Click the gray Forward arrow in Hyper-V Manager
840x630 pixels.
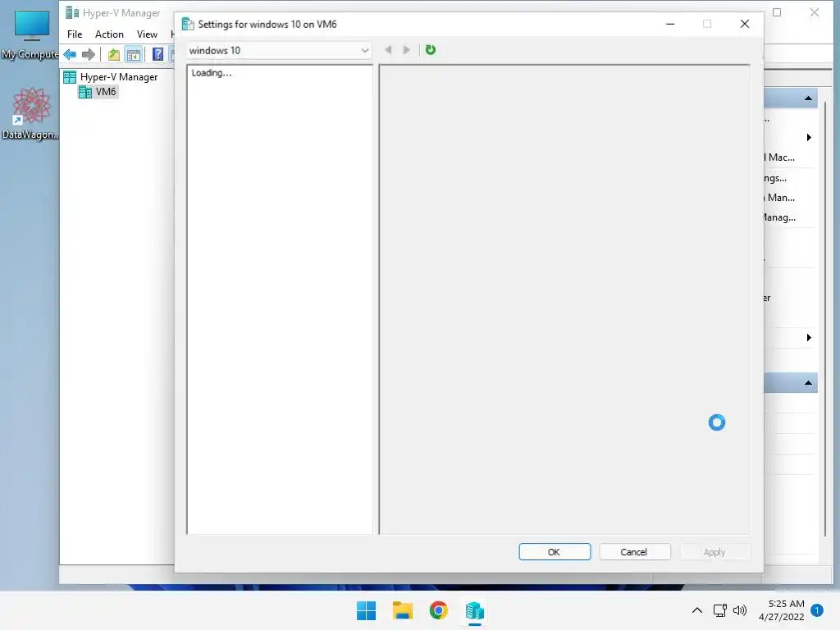click(89, 54)
